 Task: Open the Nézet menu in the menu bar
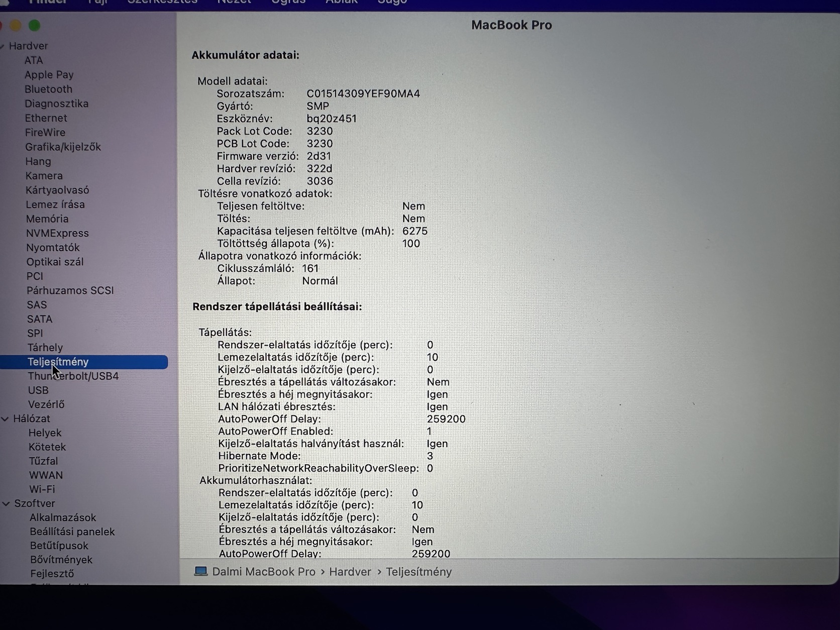pos(234,2)
